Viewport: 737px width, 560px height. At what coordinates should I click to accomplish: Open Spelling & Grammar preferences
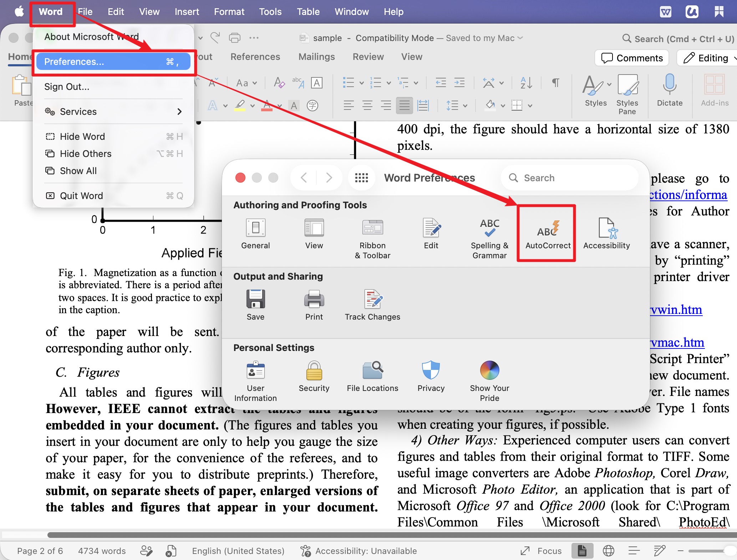tap(489, 239)
